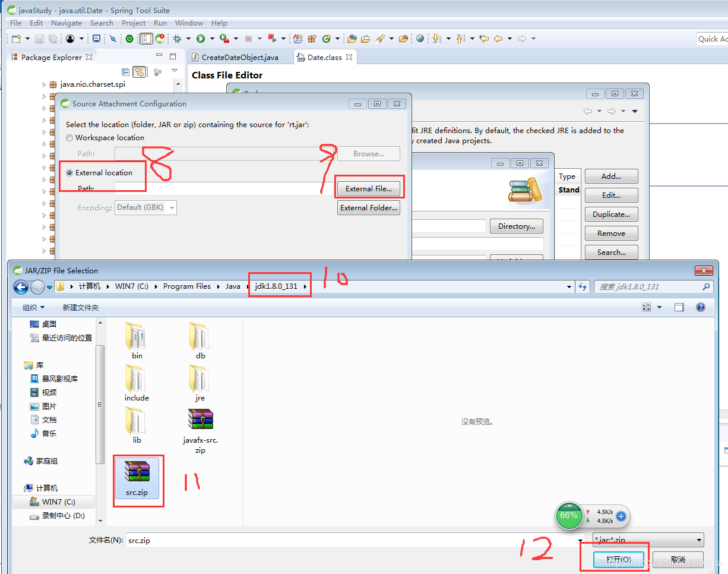Open Package Explorer view menu triangle
This screenshot has height=574, width=728.
[175, 71]
